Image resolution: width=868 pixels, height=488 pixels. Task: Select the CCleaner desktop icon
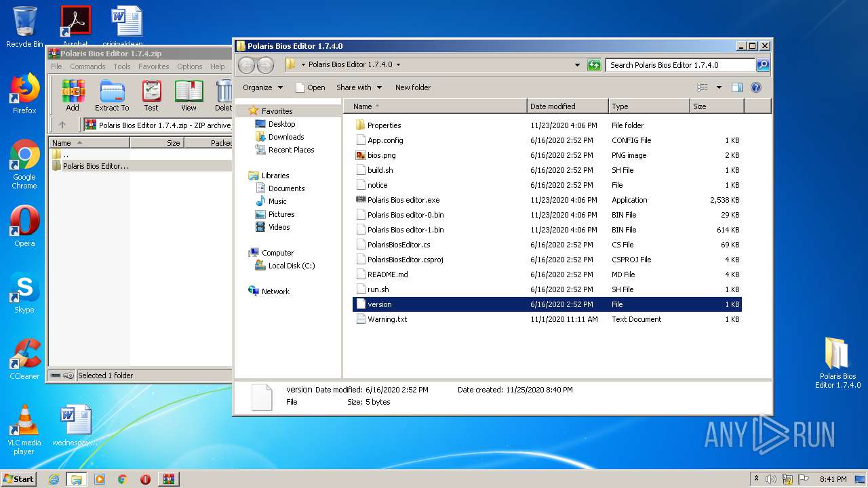pos(24,359)
